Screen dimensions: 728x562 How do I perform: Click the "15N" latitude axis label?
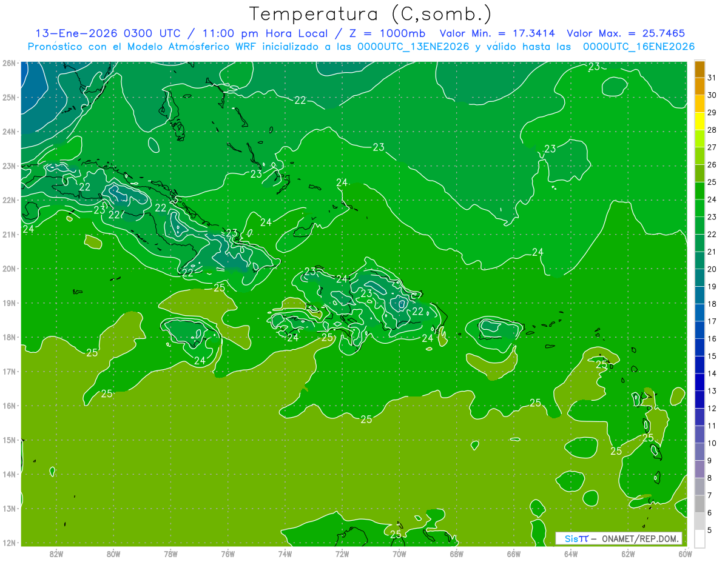point(8,440)
